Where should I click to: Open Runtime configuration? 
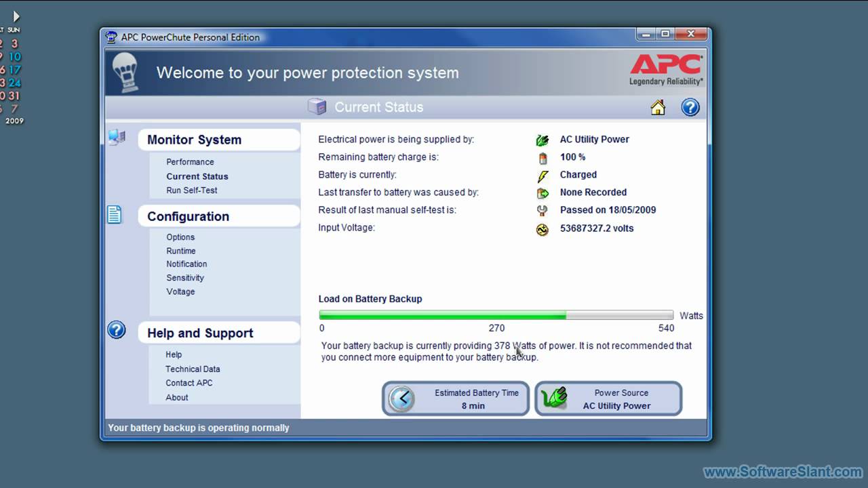(181, 251)
